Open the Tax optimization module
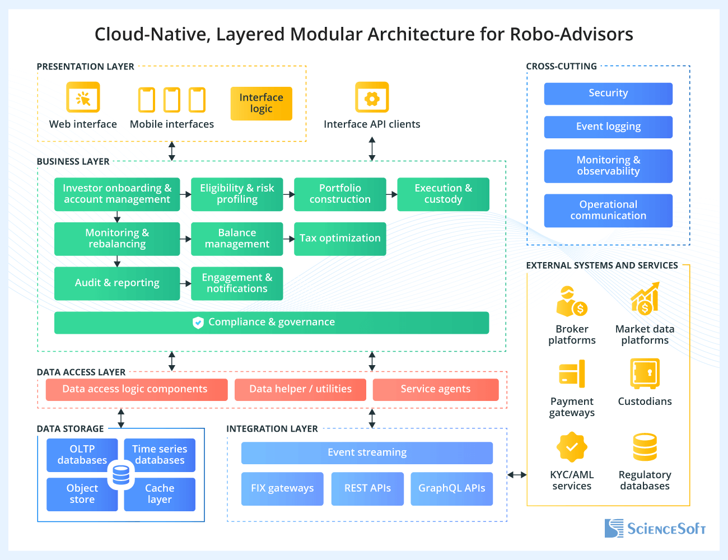Screen dimensions: 728x560 point(340,239)
